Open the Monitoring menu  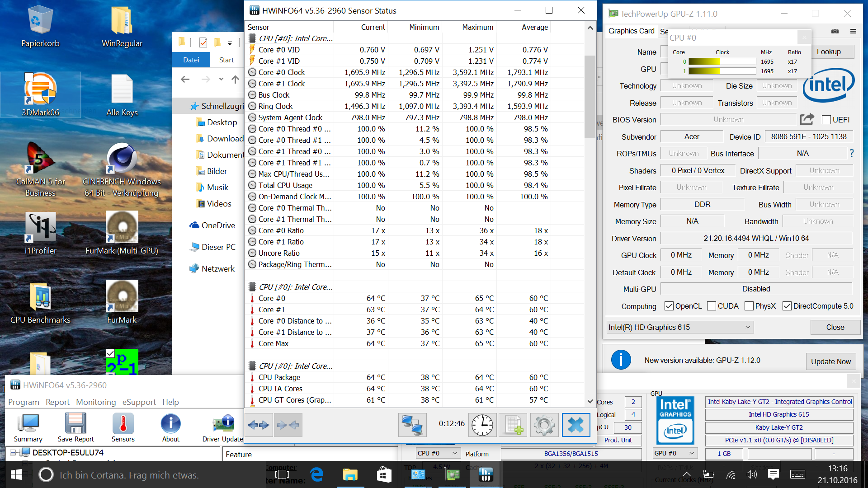click(96, 402)
